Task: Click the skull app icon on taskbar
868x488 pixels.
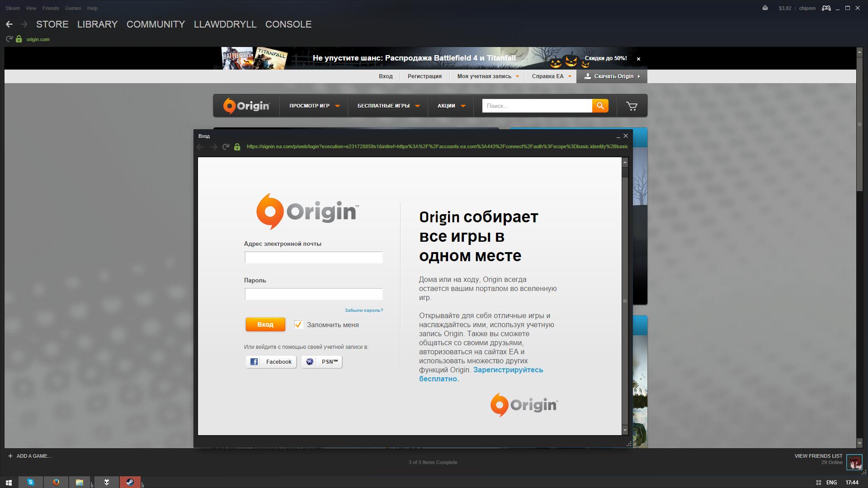Action: 106,482
